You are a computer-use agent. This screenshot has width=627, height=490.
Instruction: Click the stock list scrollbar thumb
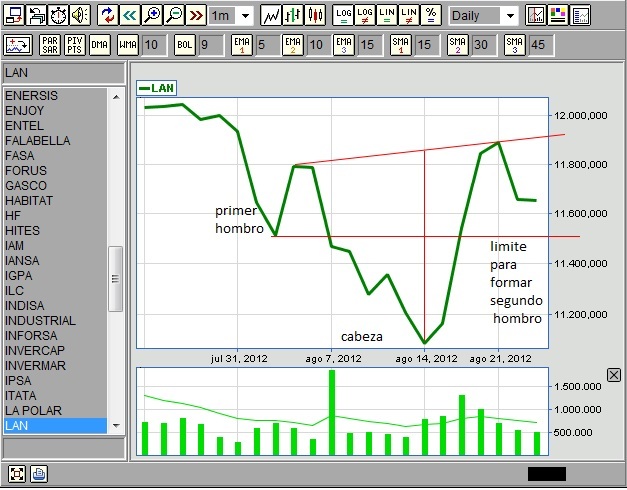point(116,278)
